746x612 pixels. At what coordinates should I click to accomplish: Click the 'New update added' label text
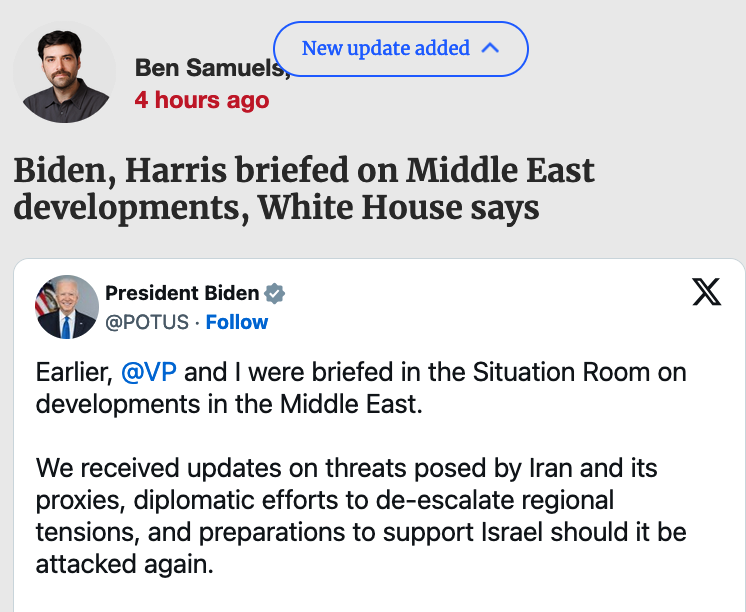pyautogui.click(x=385, y=48)
